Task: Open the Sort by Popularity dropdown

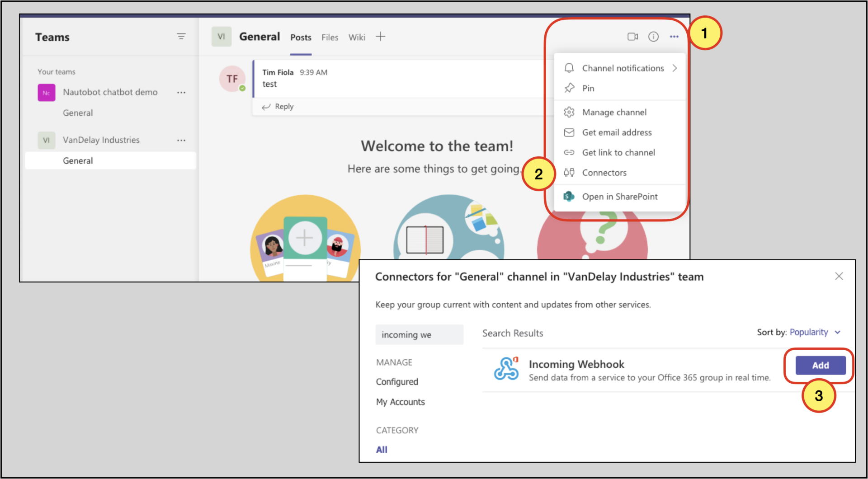Action: pyautogui.click(x=815, y=332)
